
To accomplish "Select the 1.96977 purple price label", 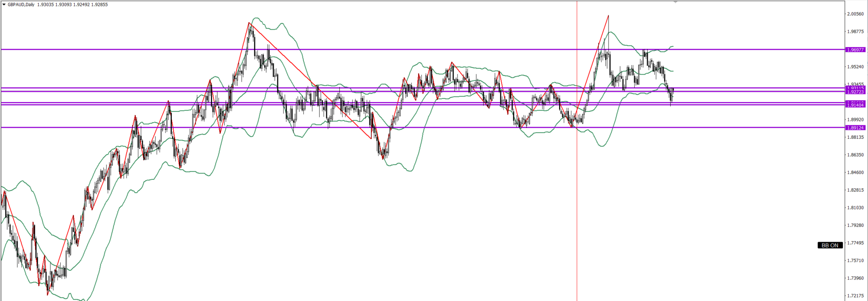I will tap(855, 50).
